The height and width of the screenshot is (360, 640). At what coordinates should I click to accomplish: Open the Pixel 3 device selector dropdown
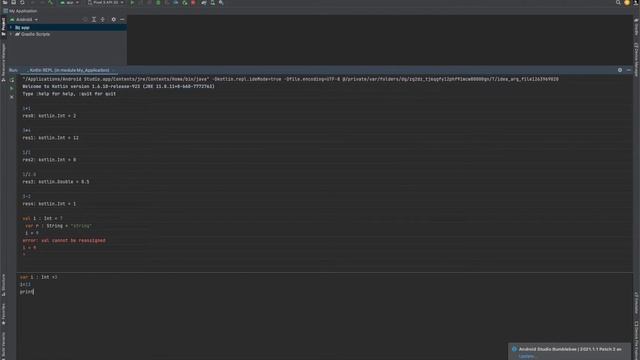coord(105,2)
